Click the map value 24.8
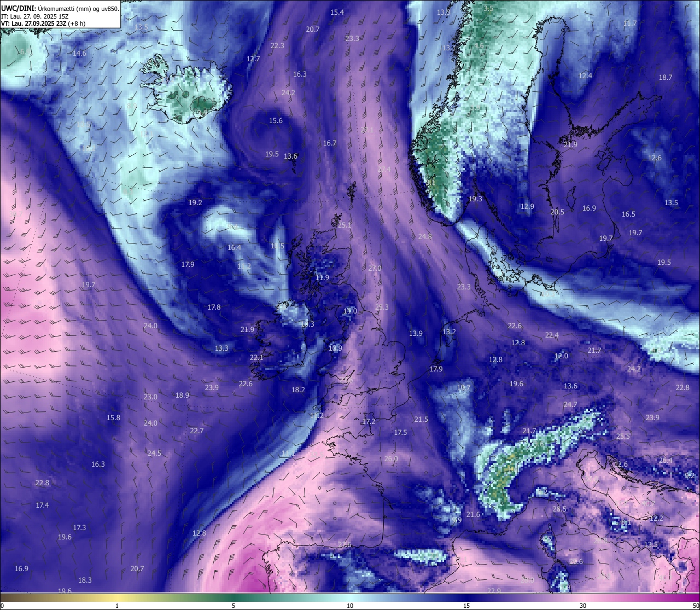 425,236
